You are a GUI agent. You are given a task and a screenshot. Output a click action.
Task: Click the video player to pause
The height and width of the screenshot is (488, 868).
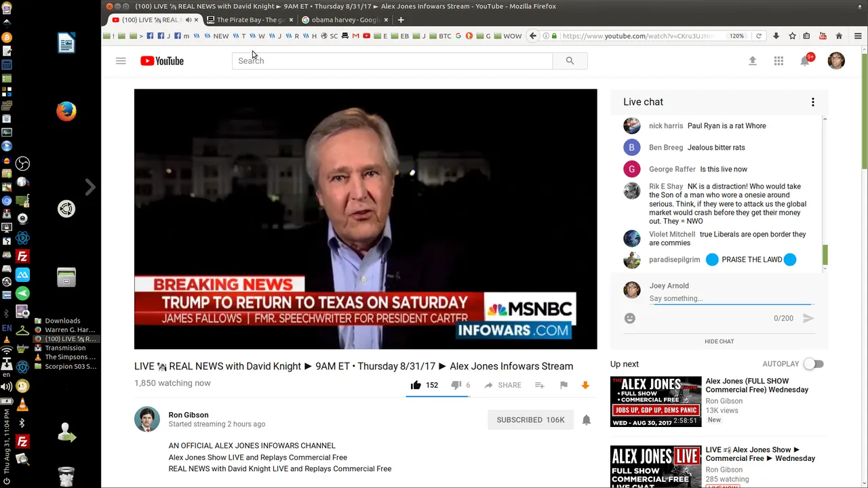click(x=366, y=219)
